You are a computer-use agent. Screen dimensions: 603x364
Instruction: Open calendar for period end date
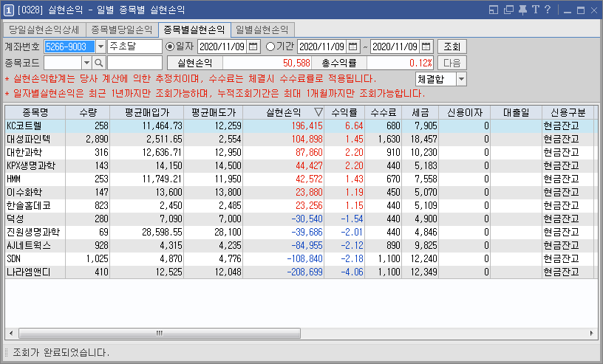(x=426, y=47)
